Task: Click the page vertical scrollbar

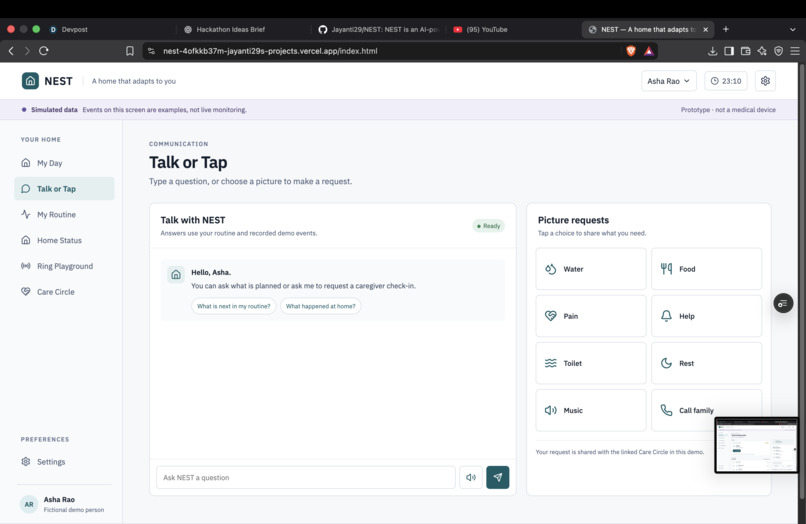Action: pos(802,280)
